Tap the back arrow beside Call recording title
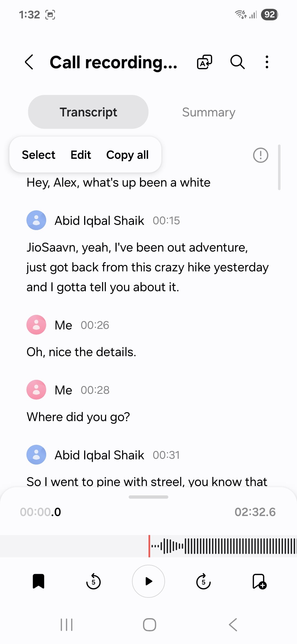The width and height of the screenshot is (297, 644). point(29,62)
